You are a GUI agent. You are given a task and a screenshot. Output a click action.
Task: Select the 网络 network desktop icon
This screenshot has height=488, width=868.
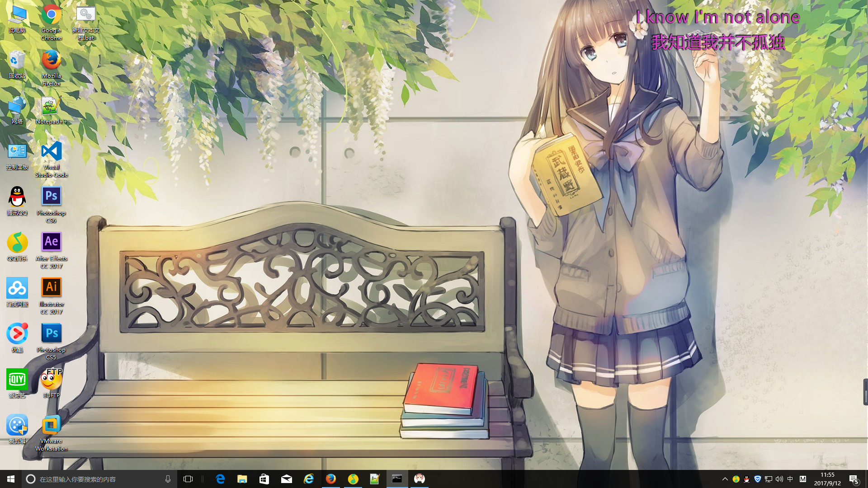pos(17,110)
